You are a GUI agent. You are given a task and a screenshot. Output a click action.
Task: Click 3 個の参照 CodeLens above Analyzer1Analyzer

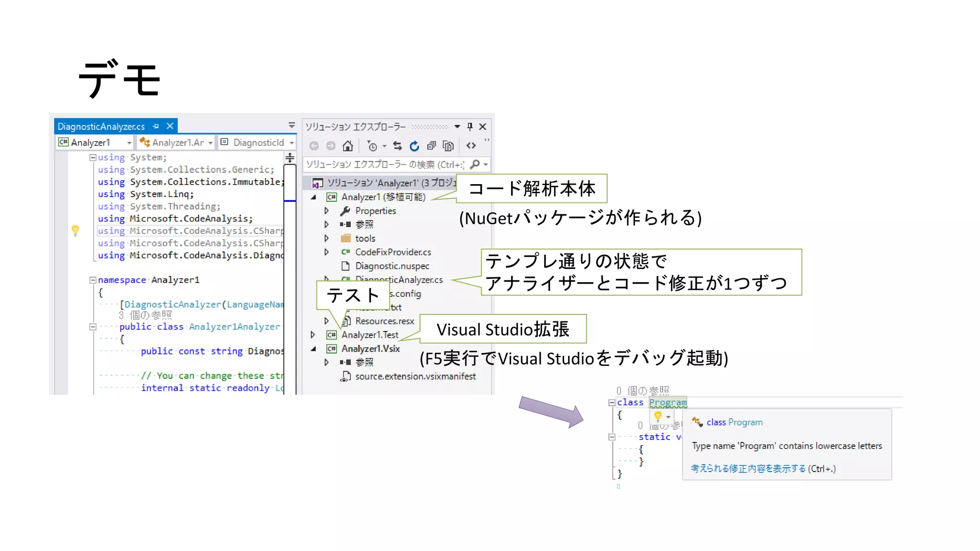145,315
